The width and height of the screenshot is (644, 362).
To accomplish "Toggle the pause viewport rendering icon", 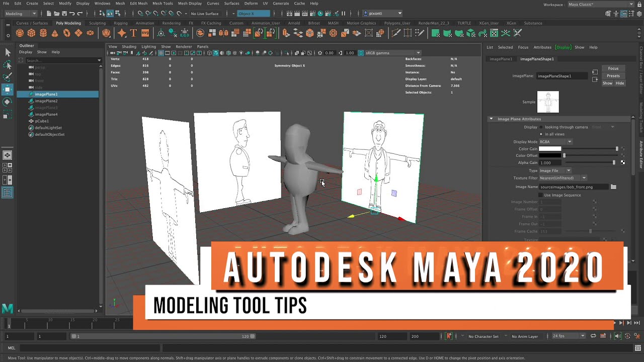I will (x=344, y=14).
